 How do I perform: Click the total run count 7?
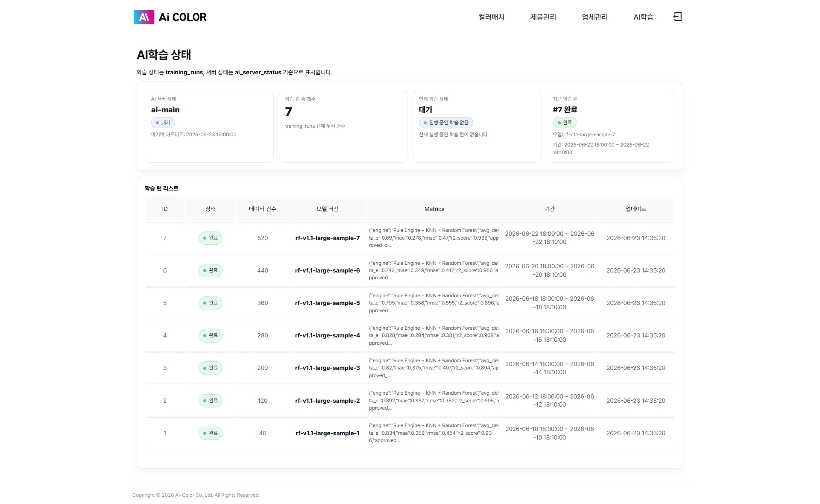click(x=289, y=111)
